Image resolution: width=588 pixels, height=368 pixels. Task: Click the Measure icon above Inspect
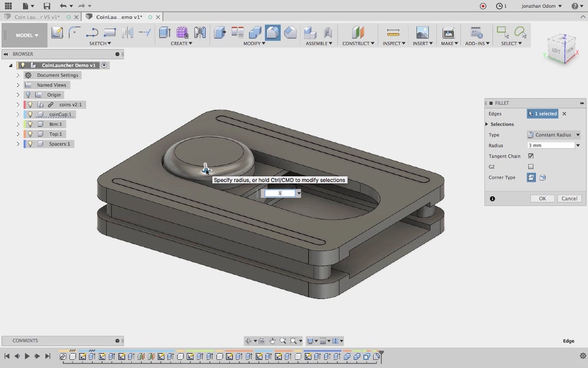pyautogui.click(x=393, y=33)
